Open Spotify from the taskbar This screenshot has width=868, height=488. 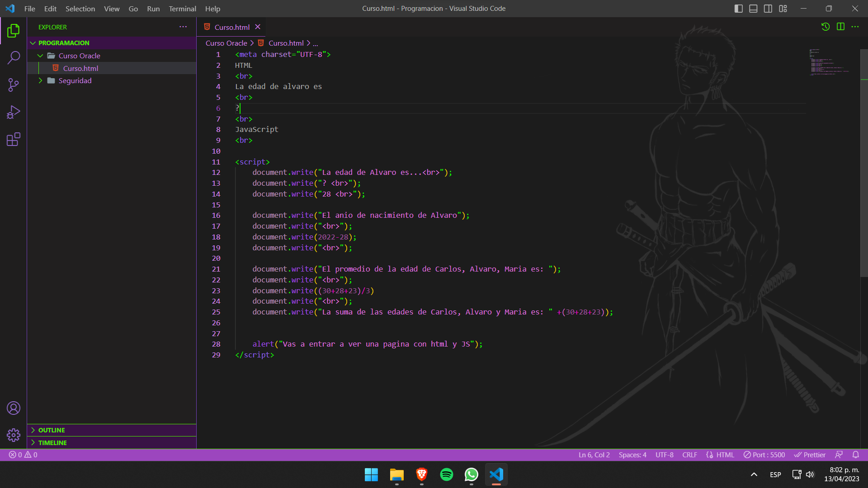[446, 474]
